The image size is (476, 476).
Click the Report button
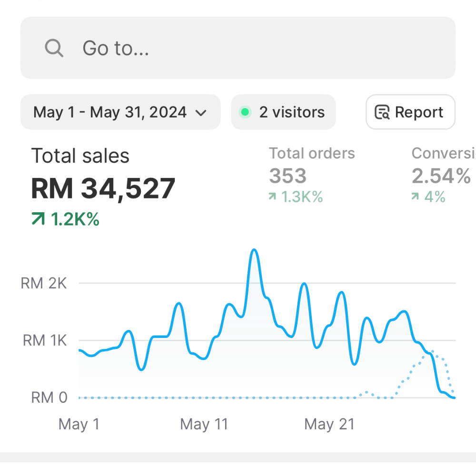point(410,112)
